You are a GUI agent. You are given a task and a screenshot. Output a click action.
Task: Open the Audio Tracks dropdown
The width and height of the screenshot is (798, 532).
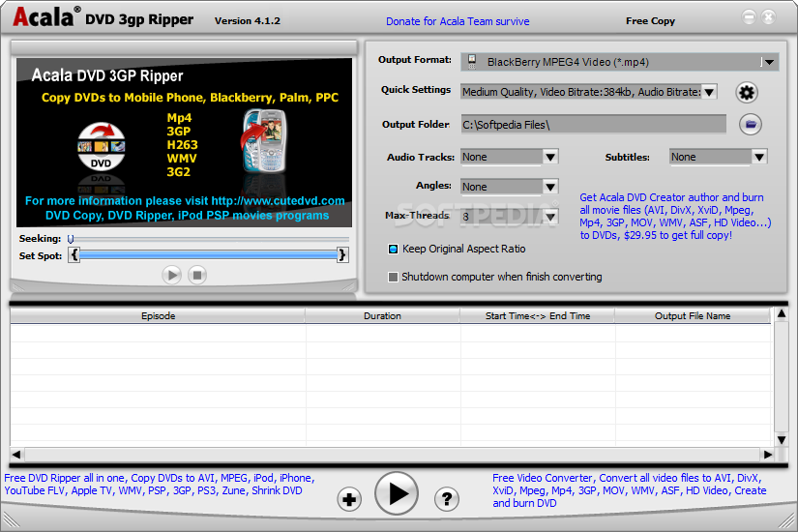[549, 157]
